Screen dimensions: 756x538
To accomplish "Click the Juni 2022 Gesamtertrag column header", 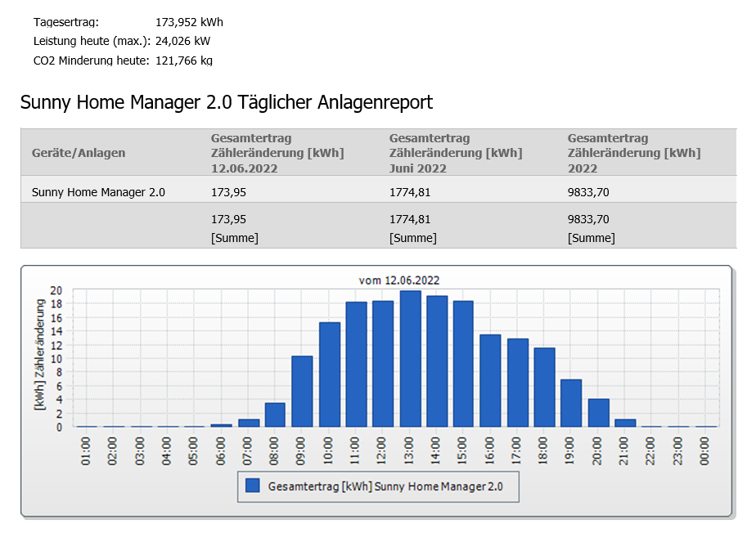I will (455, 153).
